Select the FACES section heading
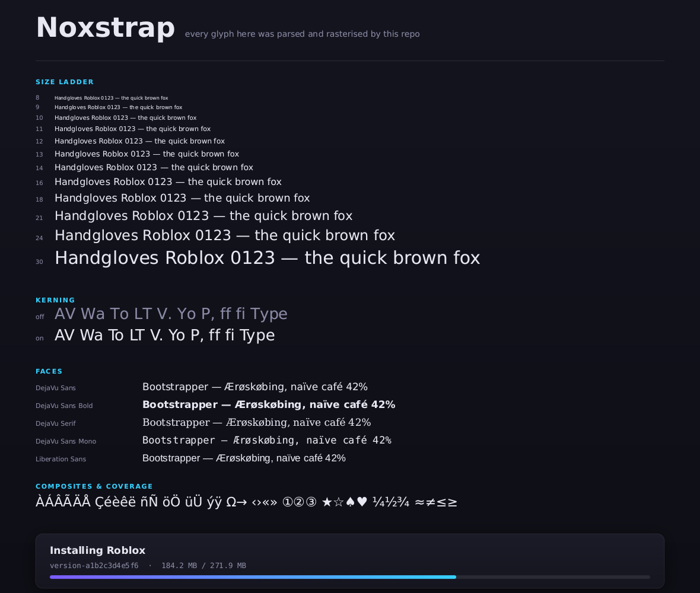Screen dimensions: 700x593 tap(49, 372)
